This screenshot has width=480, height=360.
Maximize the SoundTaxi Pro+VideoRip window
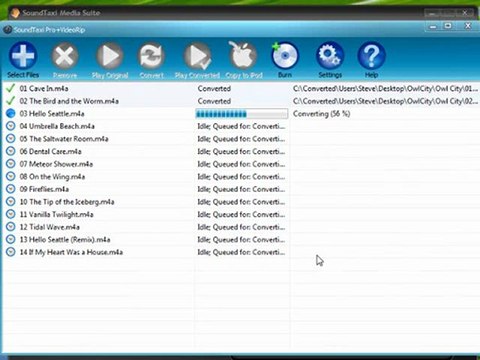tap(448, 26)
